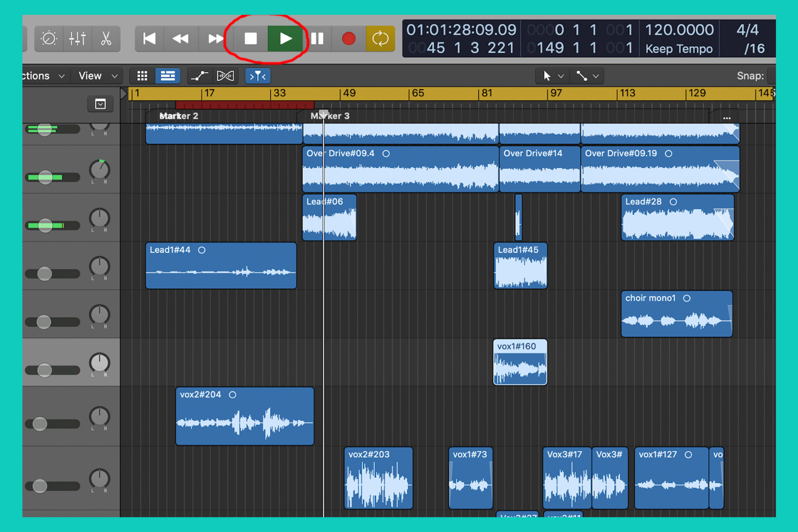Screen dimensions: 798x532
Task: Select the vox2#203 region
Action: (x=379, y=478)
